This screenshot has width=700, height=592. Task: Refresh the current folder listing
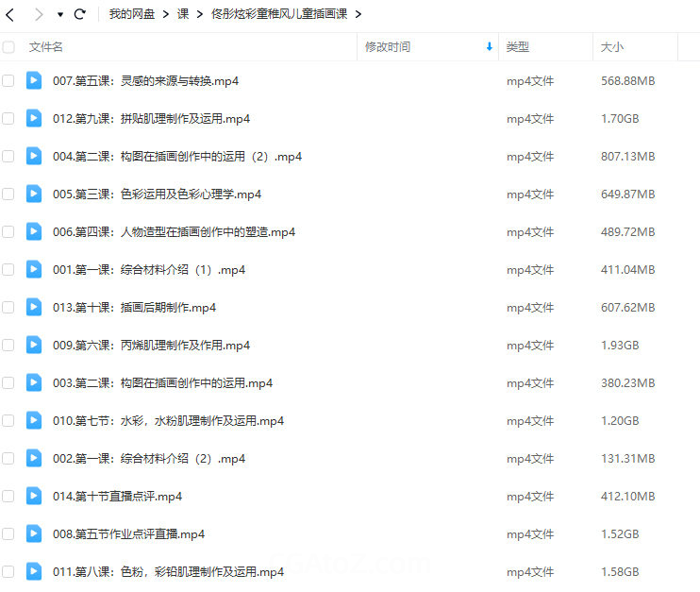(80, 14)
